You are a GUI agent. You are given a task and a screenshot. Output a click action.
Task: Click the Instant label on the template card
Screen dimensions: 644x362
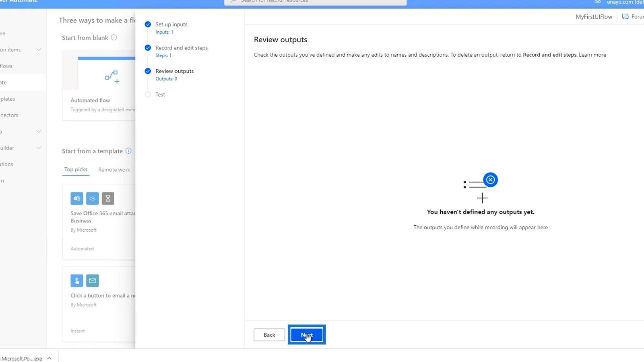[78, 331]
